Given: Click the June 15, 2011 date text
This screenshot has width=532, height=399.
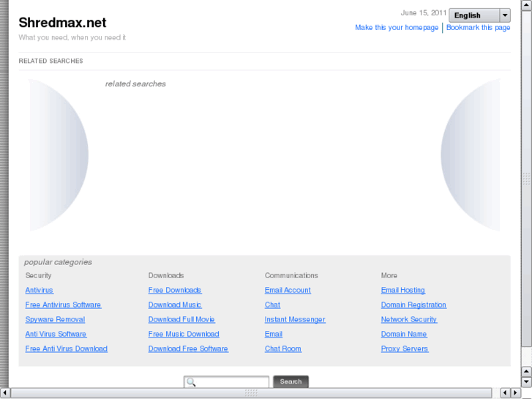Looking at the screenshot, I should [x=424, y=13].
